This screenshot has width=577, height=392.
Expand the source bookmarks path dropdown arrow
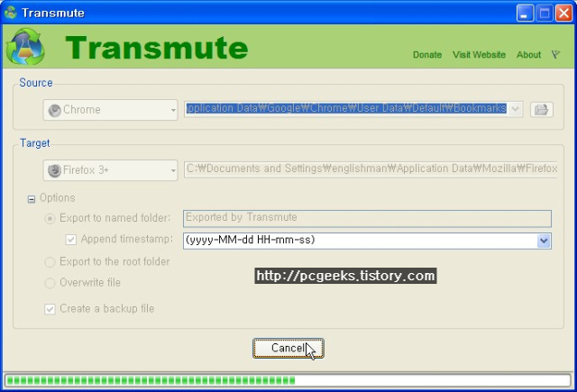coord(515,109)
